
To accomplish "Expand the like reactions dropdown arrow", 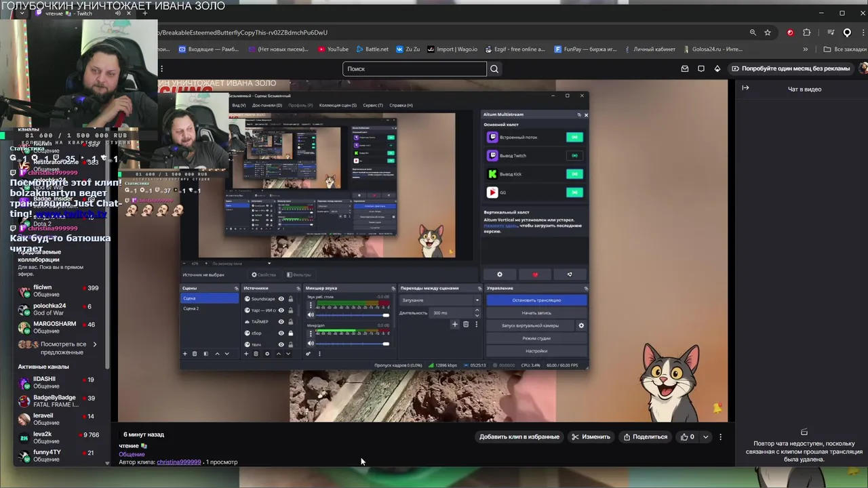I will click(x=705, y=437).
